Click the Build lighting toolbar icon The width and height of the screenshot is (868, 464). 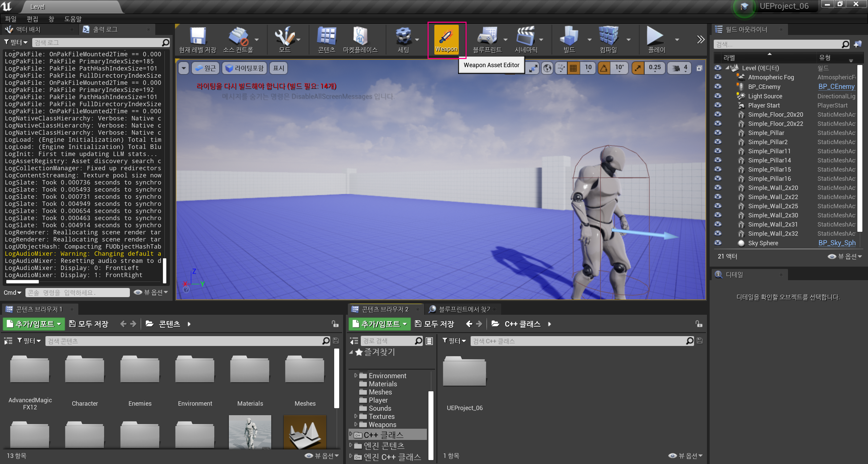[569, 36]
